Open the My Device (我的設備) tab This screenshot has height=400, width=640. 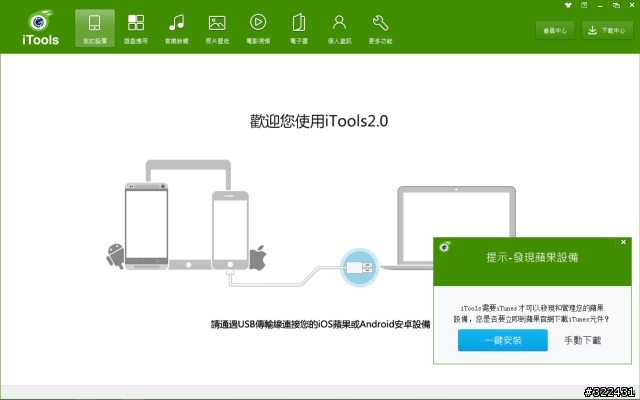pos(95,28)
